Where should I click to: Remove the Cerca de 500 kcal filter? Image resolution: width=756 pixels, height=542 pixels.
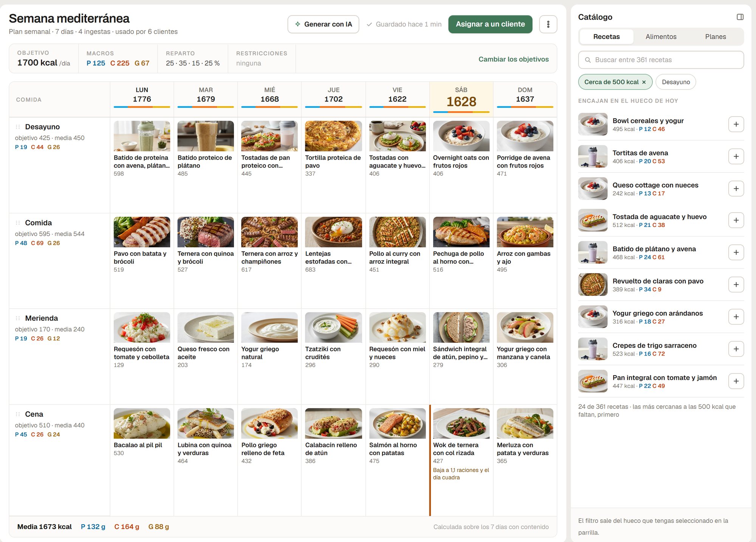coord(644,82)
